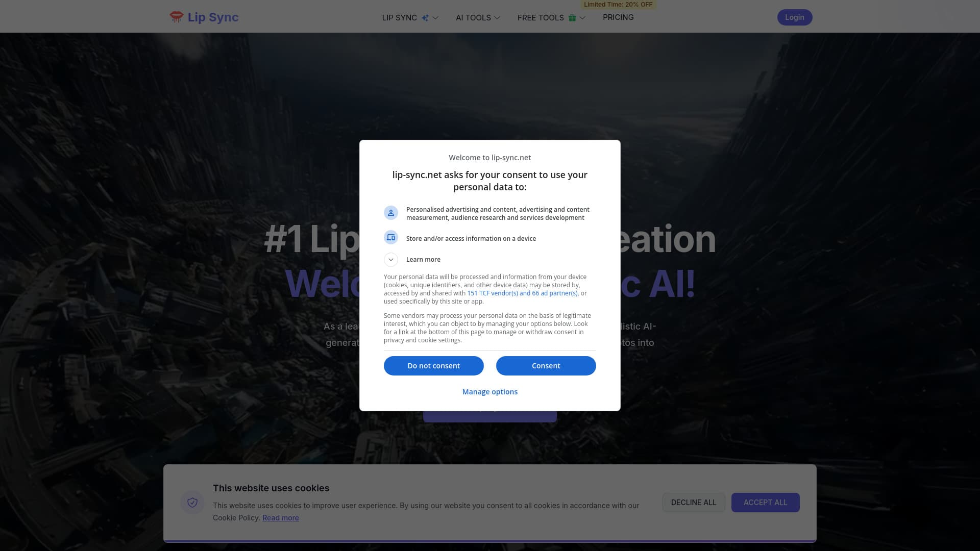Screen dimensions: 980x551
Task: Open the 151 TCF vendors link
Action: 523,293
